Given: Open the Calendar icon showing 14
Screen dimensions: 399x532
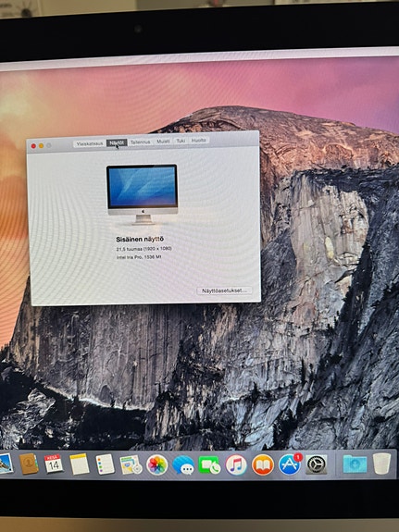Looking at the screenshot, I should (x=54, y=464).
